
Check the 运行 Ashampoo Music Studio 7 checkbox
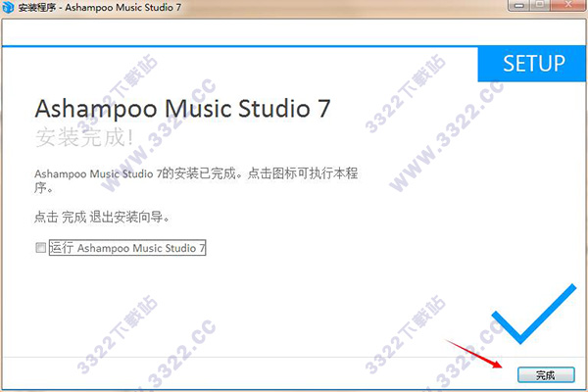(x=40, y=247)
